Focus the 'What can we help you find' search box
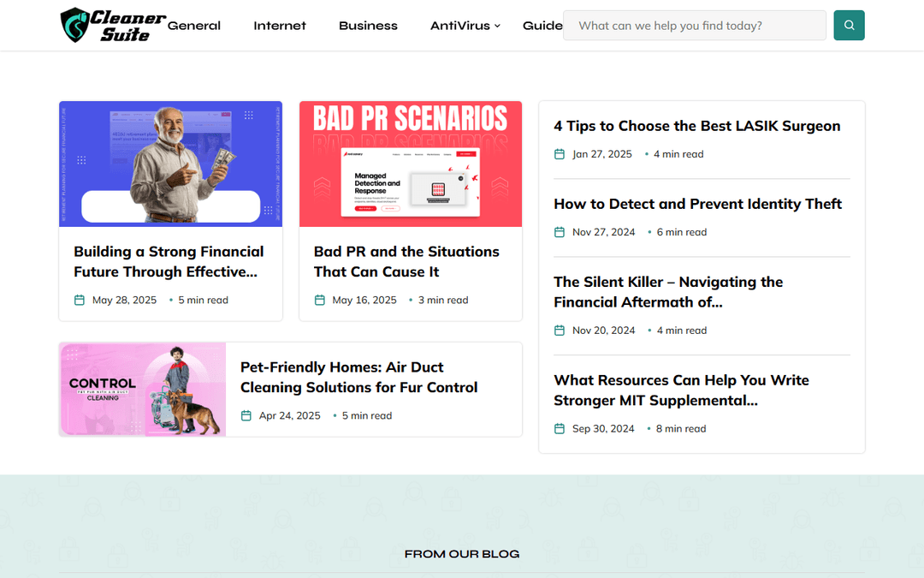Viewport: 924px width, 578px height. pos(694,26)
